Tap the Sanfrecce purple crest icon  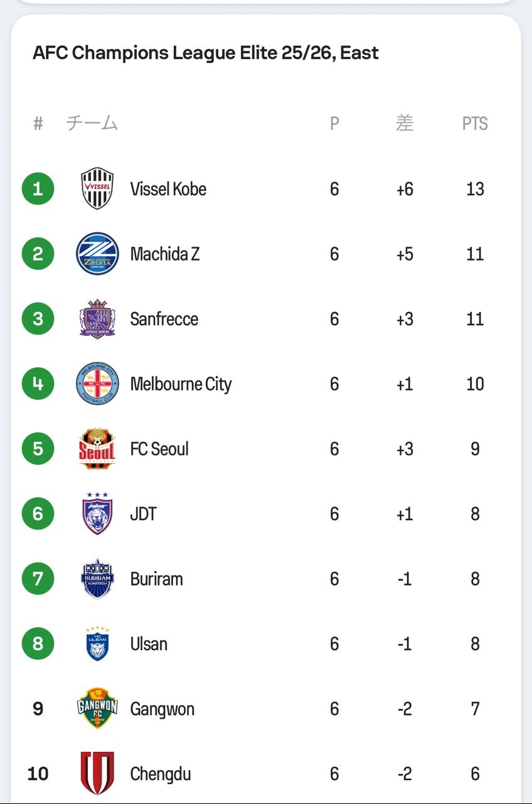click(97, 319)
